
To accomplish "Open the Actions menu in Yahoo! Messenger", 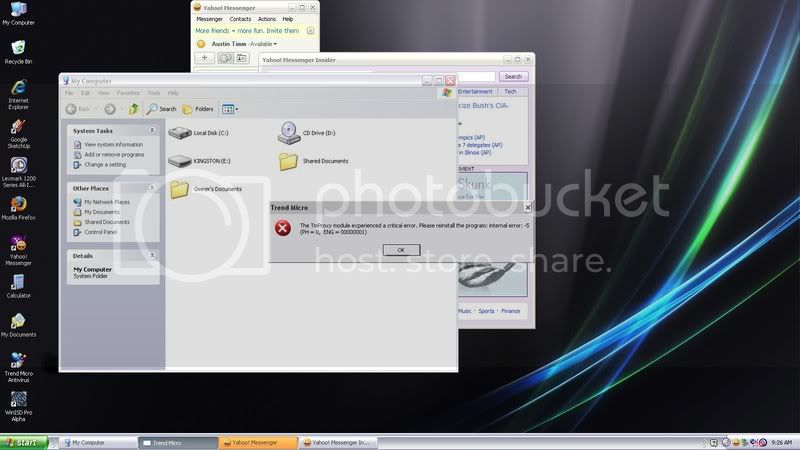I will (x=267, y=19).
